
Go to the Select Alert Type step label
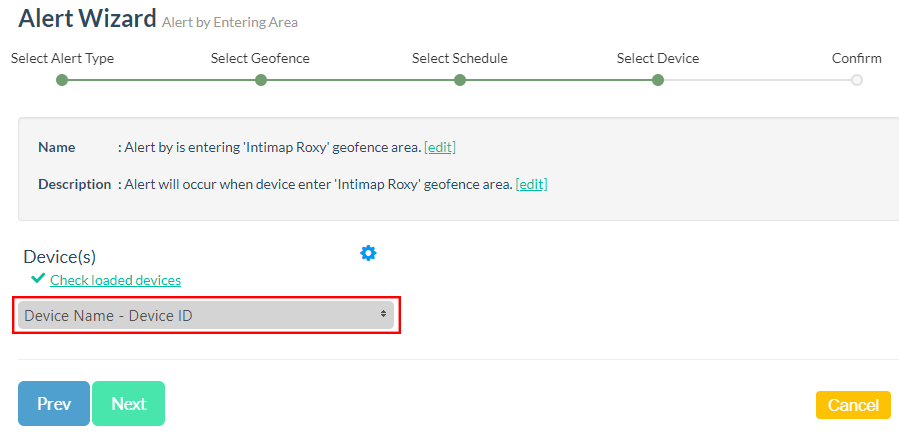tap(62, 58)
